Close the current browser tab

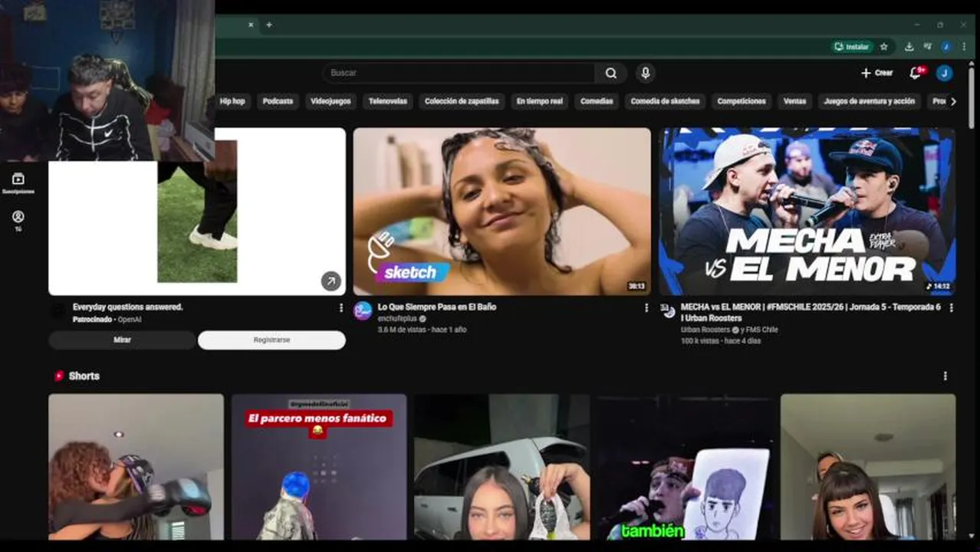coord(250,25)
